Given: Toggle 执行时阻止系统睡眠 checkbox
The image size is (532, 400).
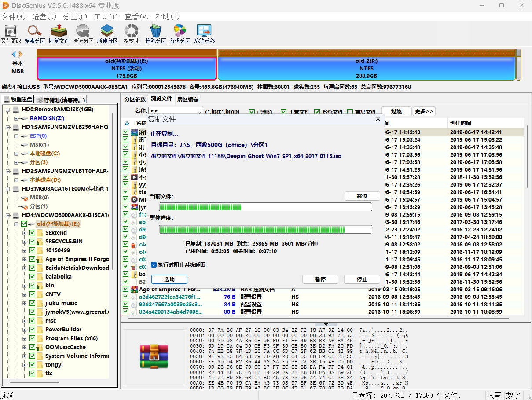Looking at the screenshot, I should coord(154,265).
